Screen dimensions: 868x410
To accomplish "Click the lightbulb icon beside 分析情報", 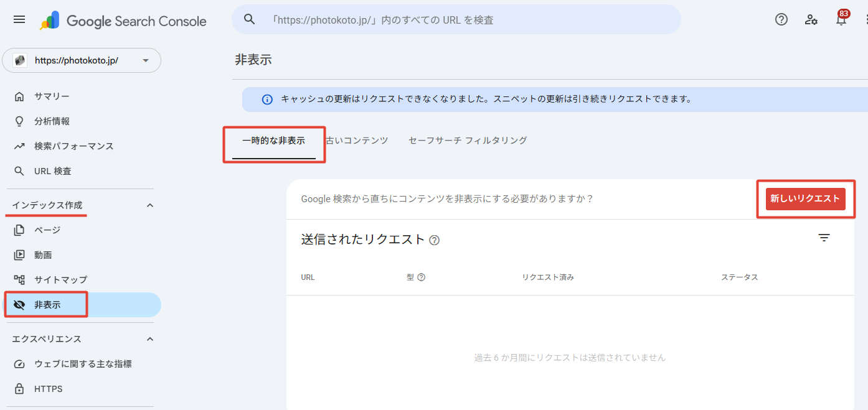I will (19, 121).
